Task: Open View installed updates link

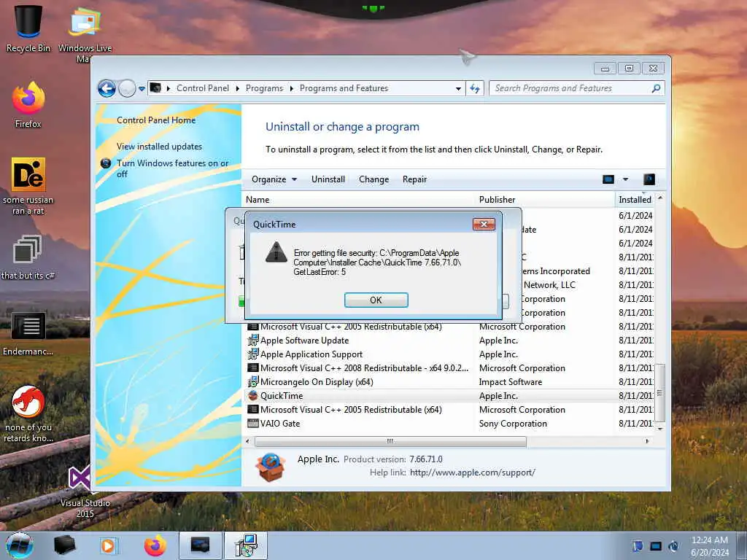Action: point(159,146)
